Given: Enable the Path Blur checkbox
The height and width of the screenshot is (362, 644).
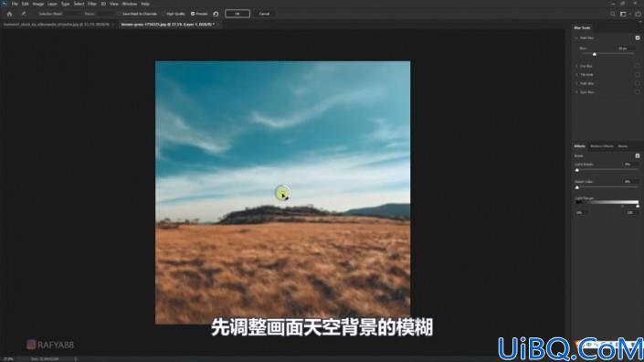Looking at the screenshot, I should click(x=638, y=83).
